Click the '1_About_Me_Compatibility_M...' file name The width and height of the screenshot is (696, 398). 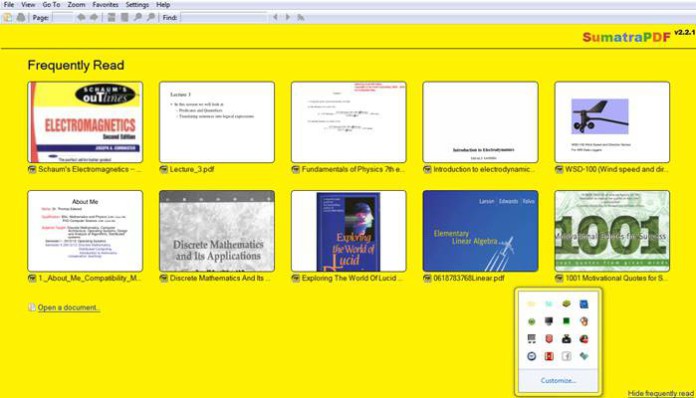tap(89, 278)
